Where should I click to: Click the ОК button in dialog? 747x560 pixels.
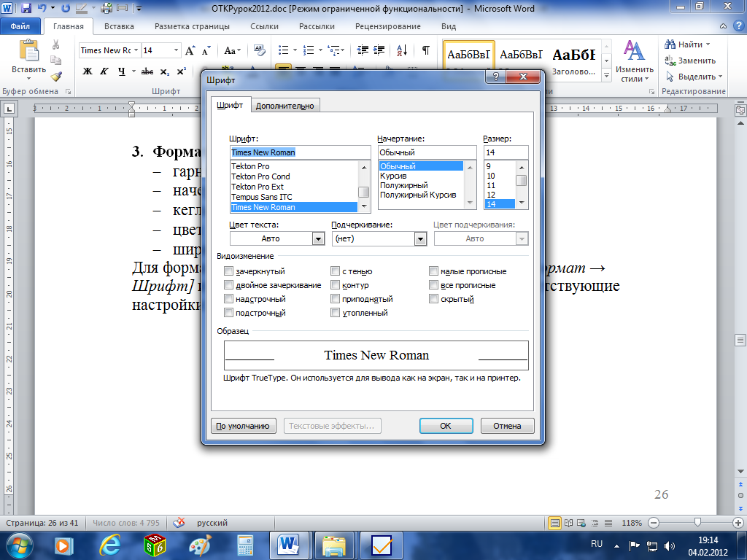(x=446, y=426)
